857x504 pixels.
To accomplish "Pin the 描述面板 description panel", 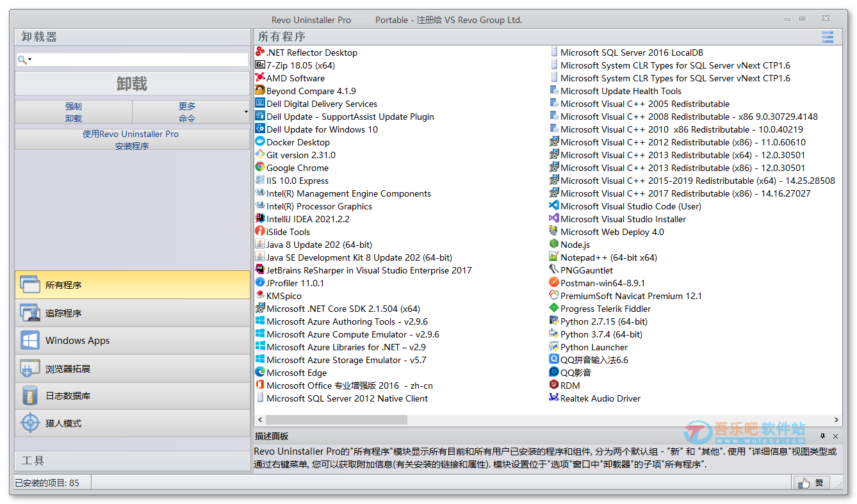I will [x=823, y=436].
